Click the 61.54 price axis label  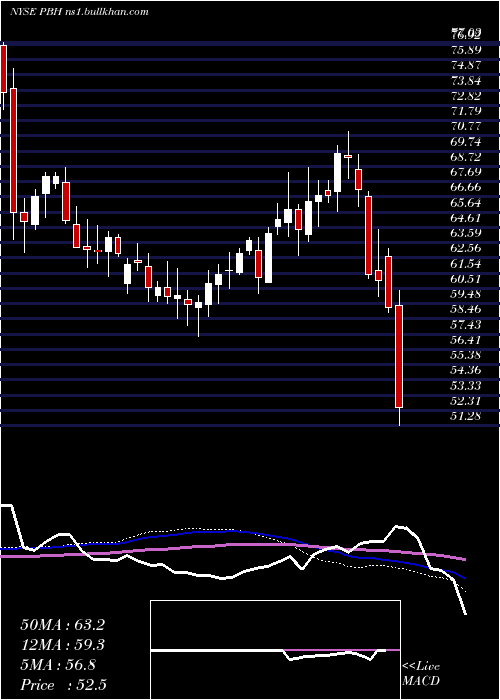pyautogui.click(x=466, y=263)
